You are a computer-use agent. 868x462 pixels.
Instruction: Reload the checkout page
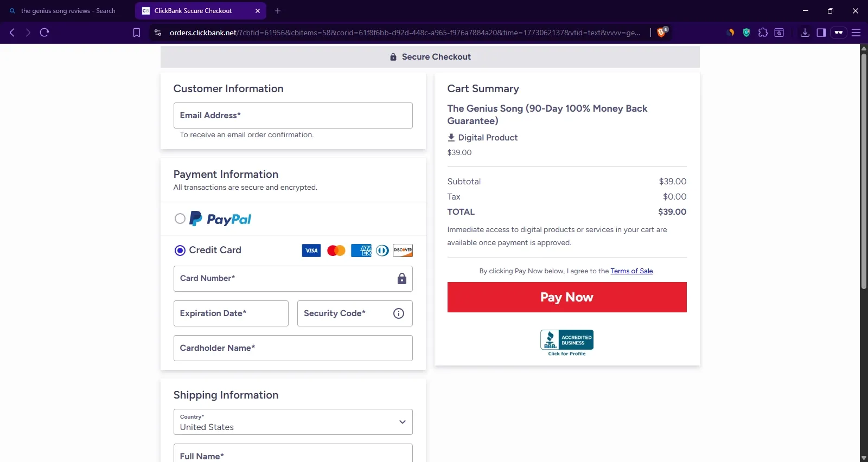click(44, 33)
